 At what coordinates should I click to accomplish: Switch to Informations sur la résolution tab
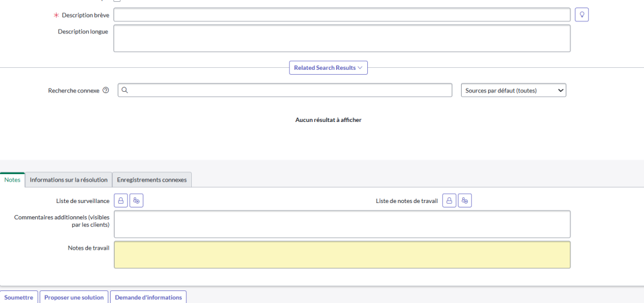tap(69, 180)
